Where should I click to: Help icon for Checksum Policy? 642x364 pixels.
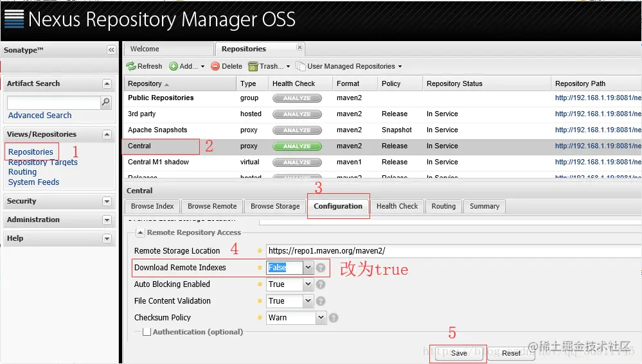click(x=334, y=318)
